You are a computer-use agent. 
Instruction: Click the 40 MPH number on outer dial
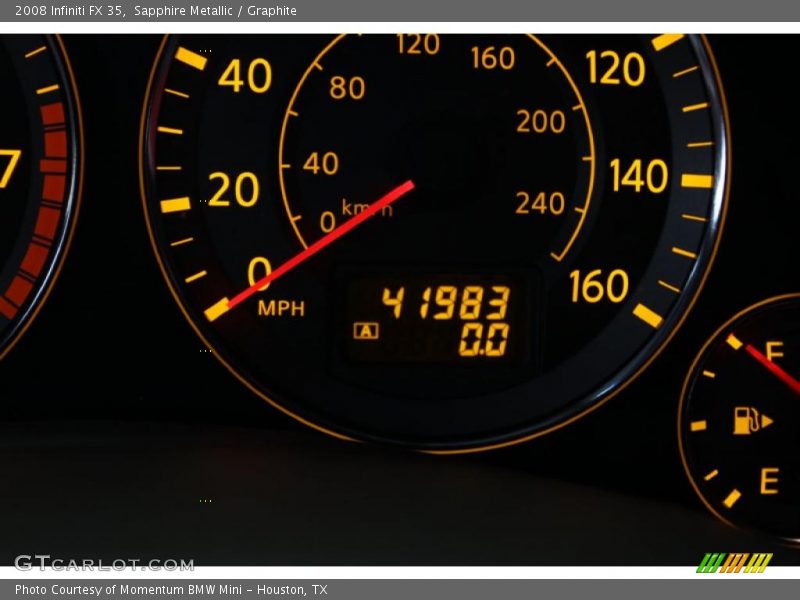pyautogui.click(x=245, y=76)
